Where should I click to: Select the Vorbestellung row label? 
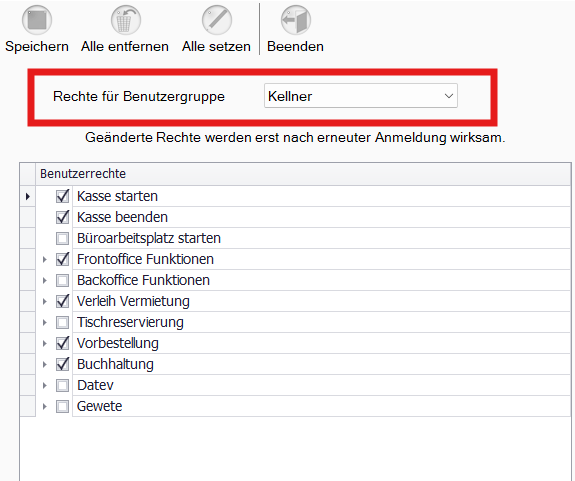(x=118, y=344)
